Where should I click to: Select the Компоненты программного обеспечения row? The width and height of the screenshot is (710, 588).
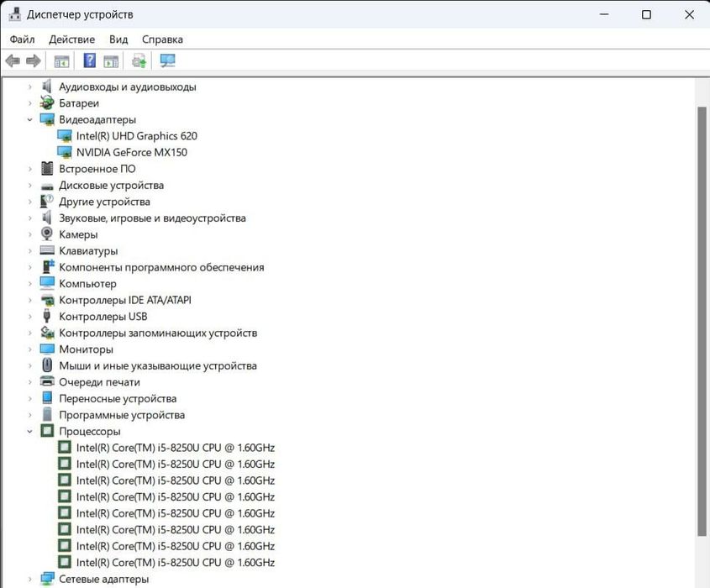point(161,267)
